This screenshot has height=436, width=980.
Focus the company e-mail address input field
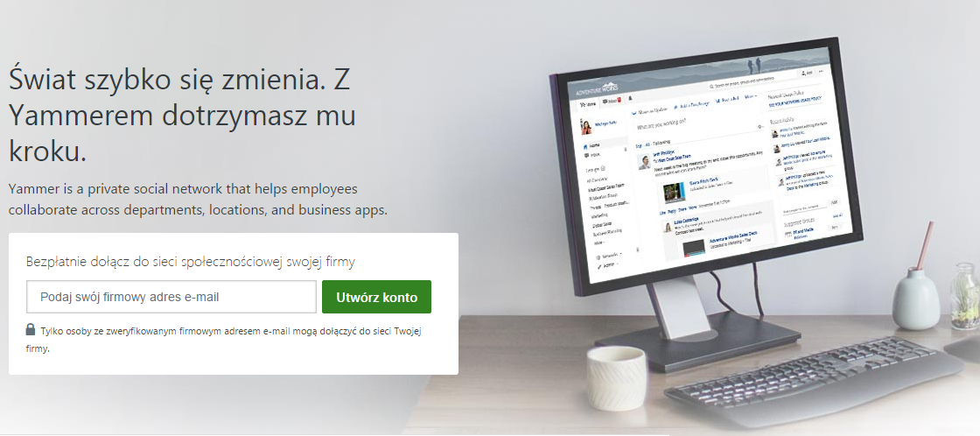tap(171, 297)
